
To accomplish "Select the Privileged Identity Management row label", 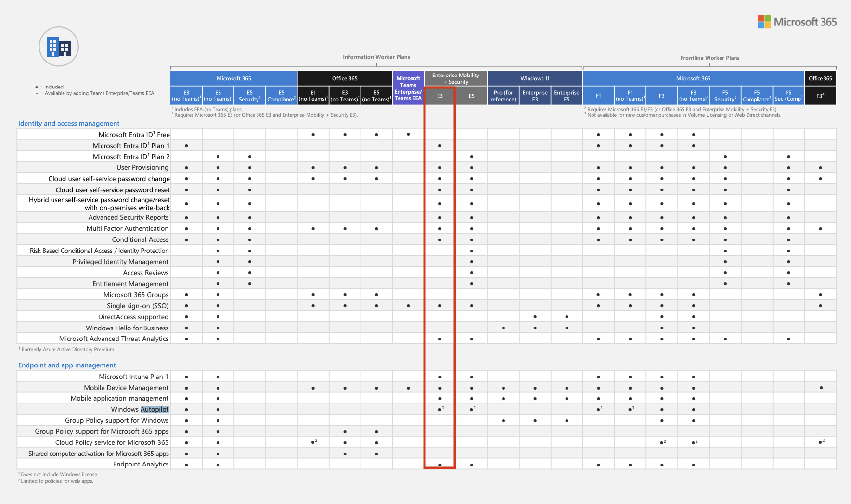I will point(120,262).
